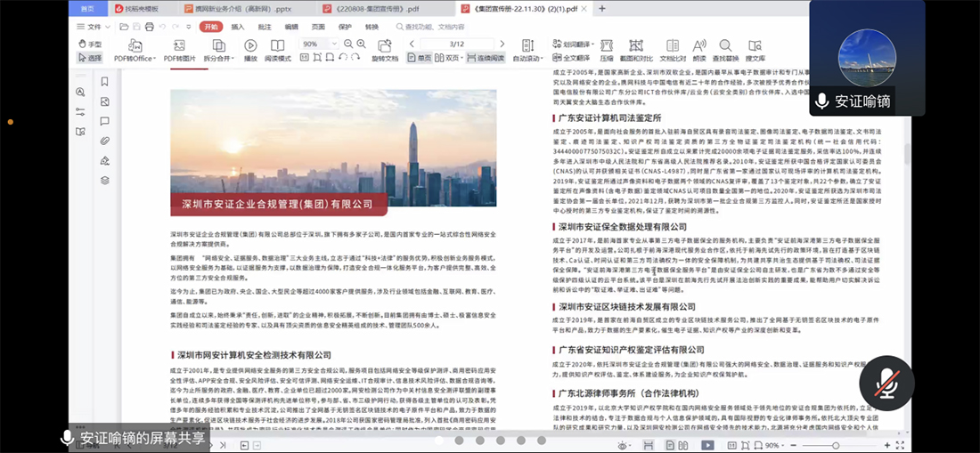This screenshot has width=980, height=453.
Task: Toggle 连续阅读 continuous reading
Action: point(486,58)
